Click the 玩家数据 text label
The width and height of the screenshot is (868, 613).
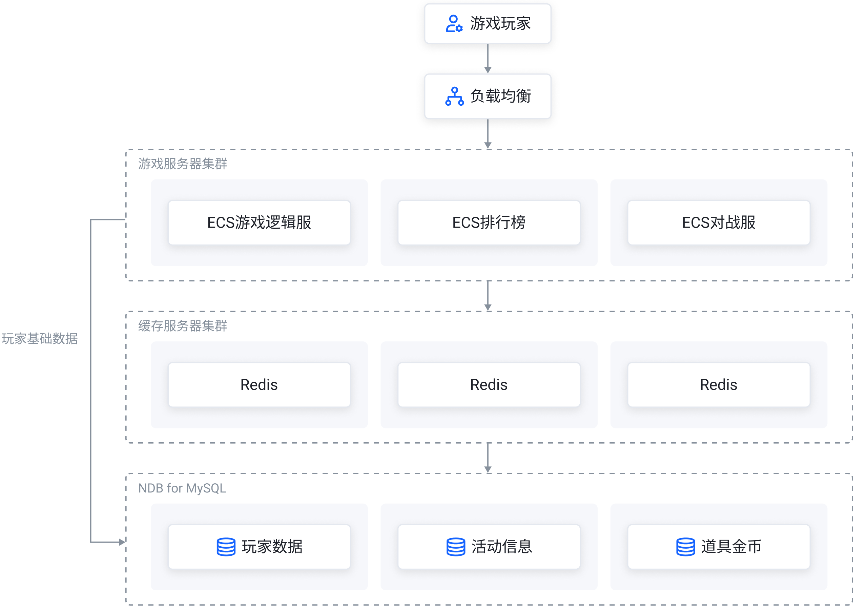point(272,547)
